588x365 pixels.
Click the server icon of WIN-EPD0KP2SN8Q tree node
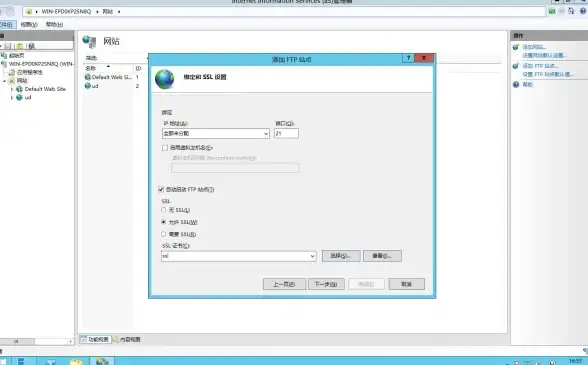click(4, 64)
